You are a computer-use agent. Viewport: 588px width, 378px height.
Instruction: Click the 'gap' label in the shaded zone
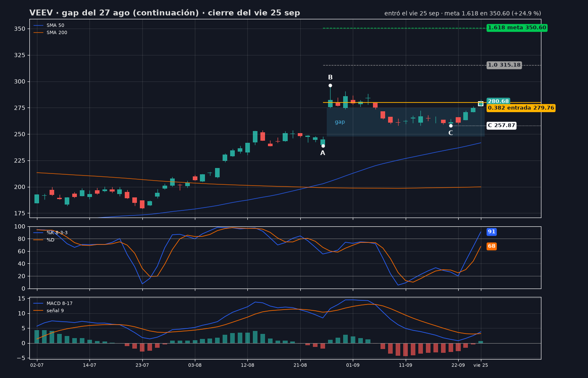(340, 122)
